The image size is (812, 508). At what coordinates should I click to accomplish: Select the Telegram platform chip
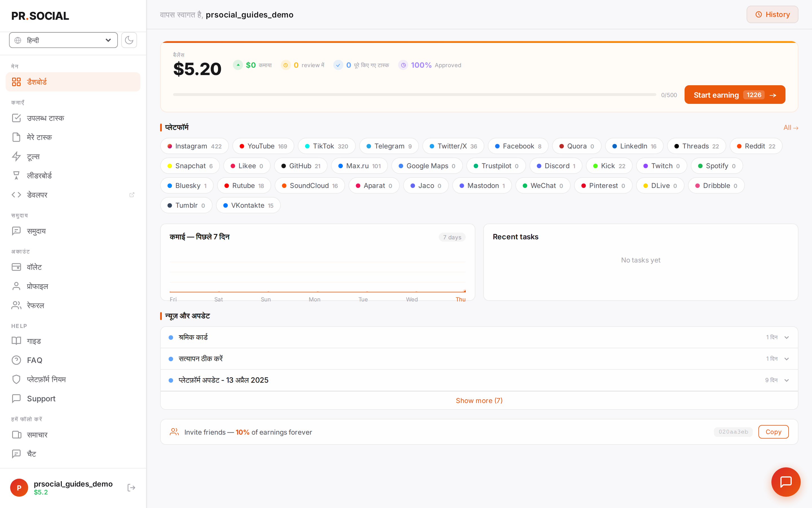pos(389,146)
